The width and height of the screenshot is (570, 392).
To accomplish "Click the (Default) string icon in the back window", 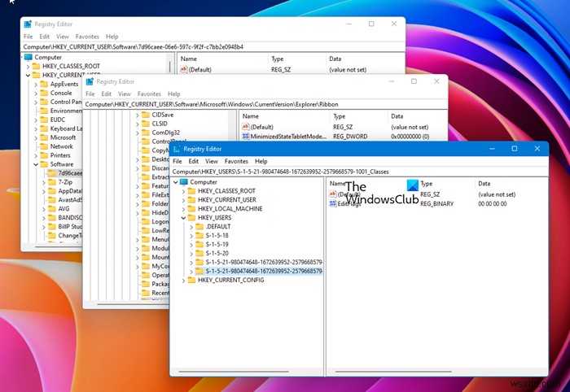I will pos(184,69).
